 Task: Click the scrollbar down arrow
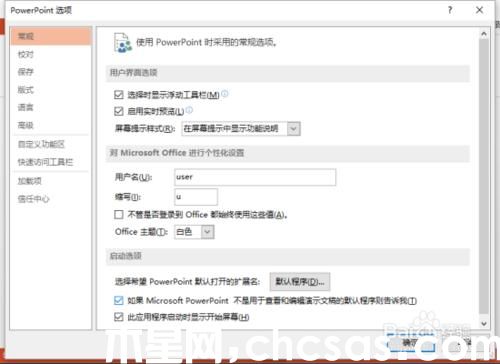[x=484, y=323]
